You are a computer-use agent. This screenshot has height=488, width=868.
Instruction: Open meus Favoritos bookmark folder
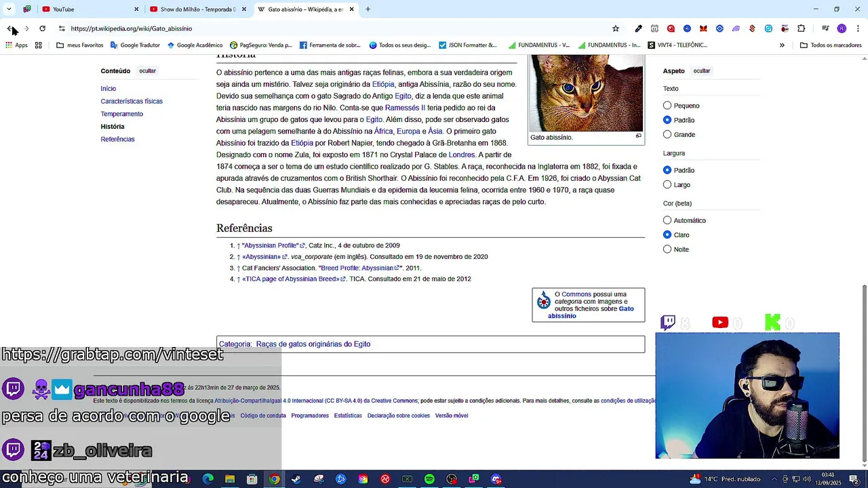point(80,45)
